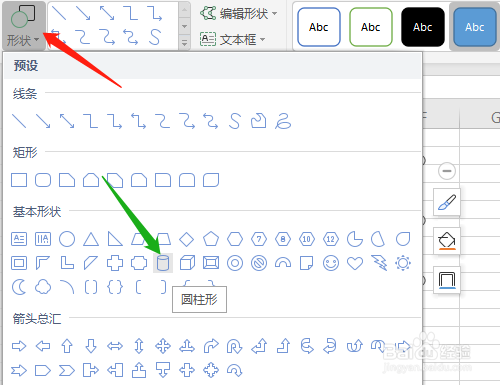
Task: Select the freeform polygon line tool
Action: point(259,121)
